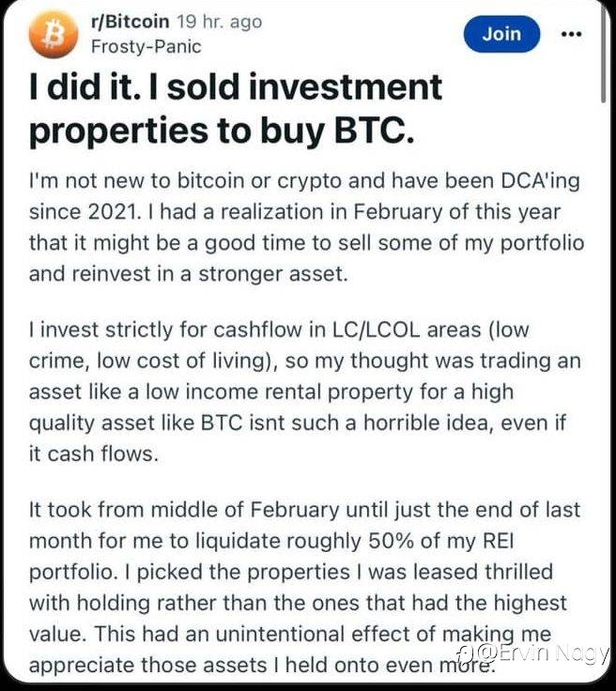Open the post title about selling investment properties
The width and height of the screenshot is (616, 691).
[235, 108]
